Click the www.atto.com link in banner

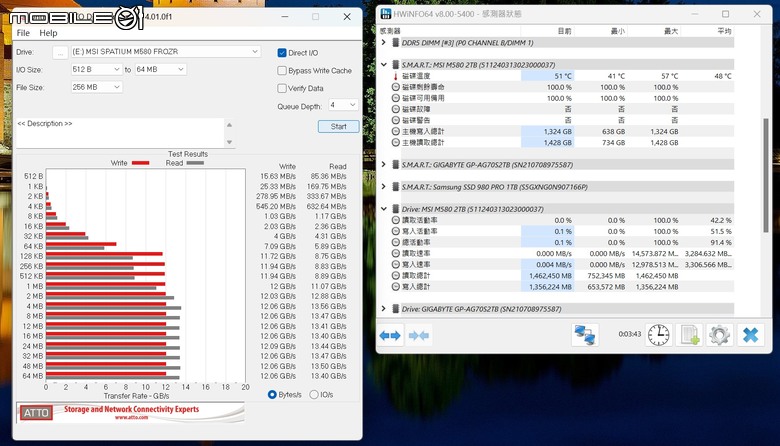tap(131, 417)
